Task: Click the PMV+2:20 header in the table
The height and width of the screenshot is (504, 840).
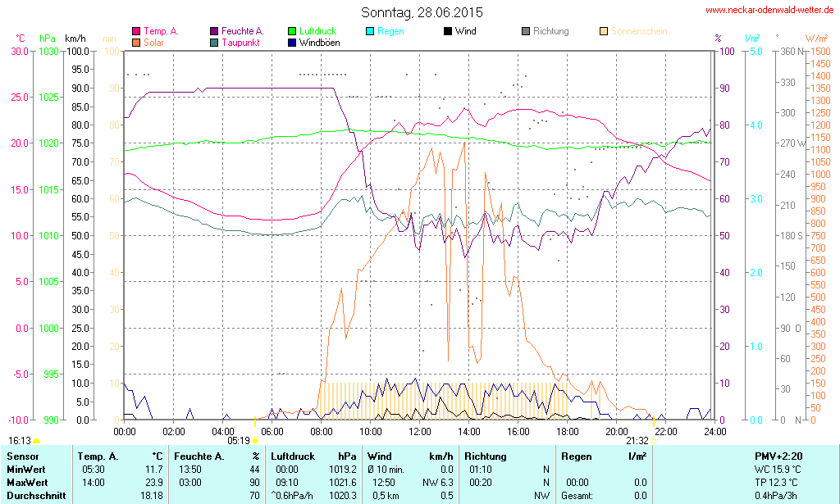Action: tap(778, 456)
